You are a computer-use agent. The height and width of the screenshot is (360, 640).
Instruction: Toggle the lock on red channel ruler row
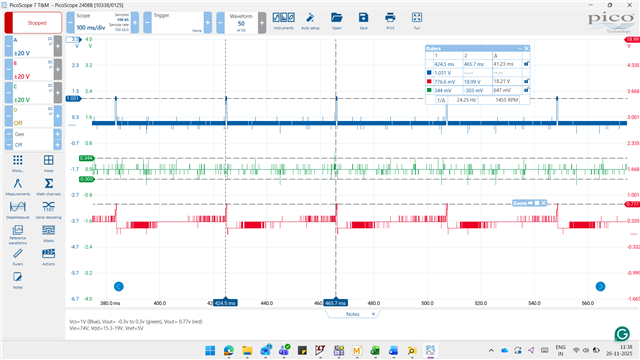pos(527,81)
